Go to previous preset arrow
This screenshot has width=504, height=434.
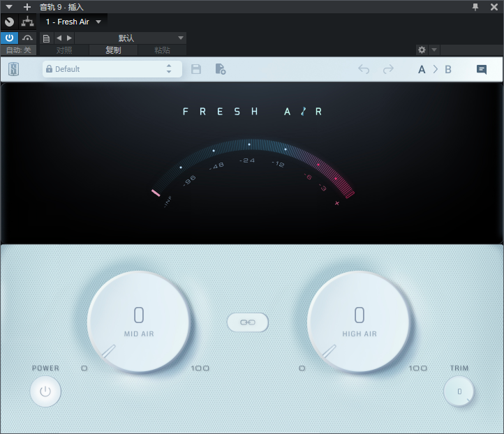click(x=59, y=38)
